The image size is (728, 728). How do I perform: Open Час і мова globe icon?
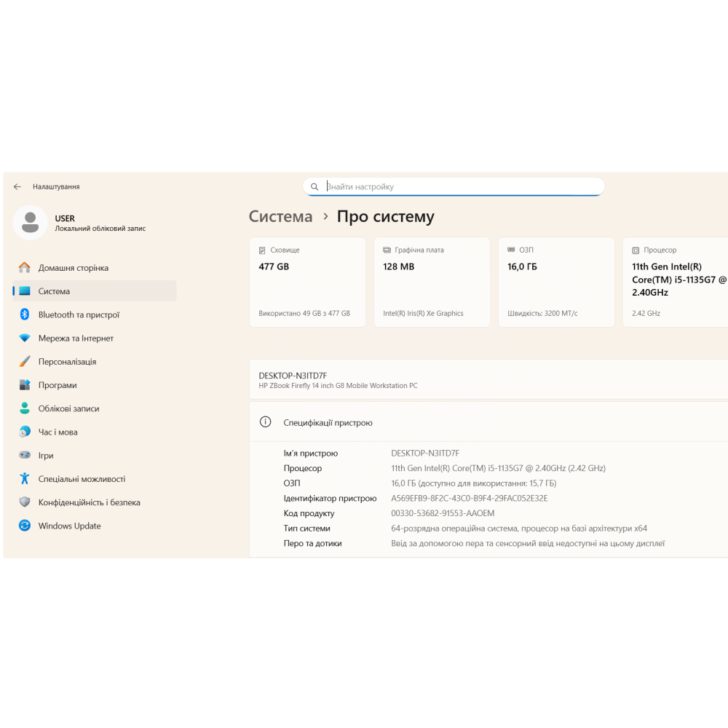coord(25,432)
